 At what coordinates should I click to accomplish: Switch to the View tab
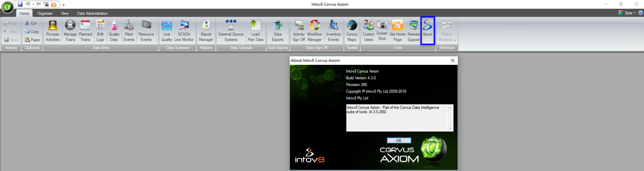pyautogui.click(x=65, y=13)
